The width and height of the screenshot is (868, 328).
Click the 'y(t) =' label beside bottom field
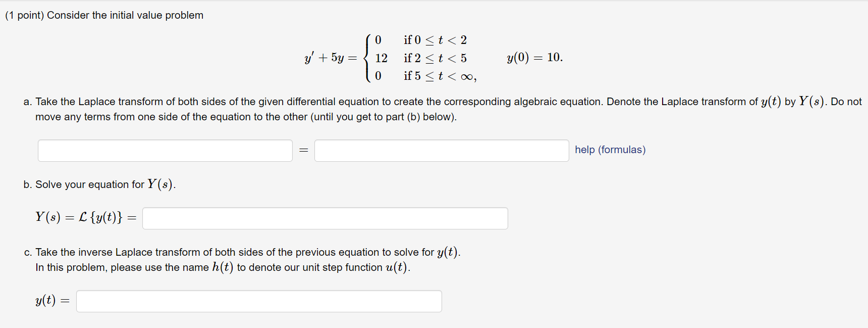(x=52, y=300)
